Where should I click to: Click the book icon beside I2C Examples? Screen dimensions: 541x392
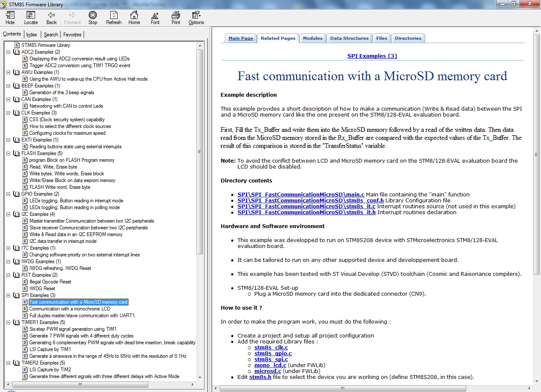click(x=16, y=214)
